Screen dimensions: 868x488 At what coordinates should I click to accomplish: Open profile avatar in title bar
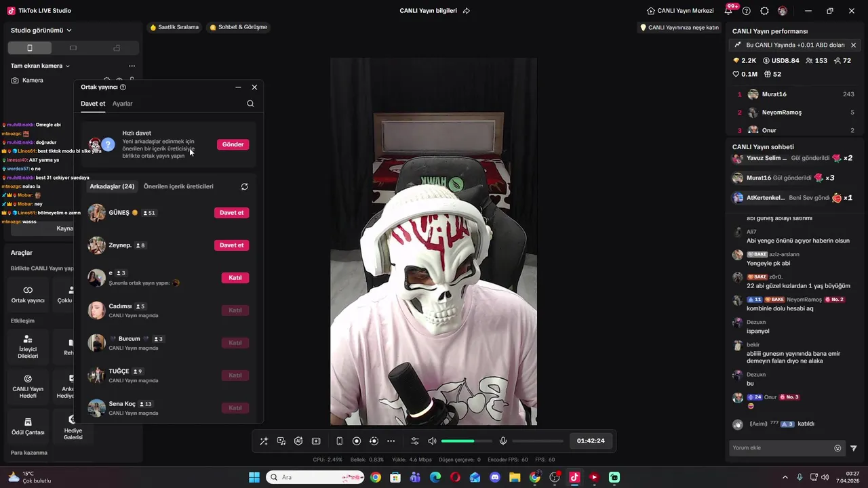pyautogui.click(x=783, y=11)
